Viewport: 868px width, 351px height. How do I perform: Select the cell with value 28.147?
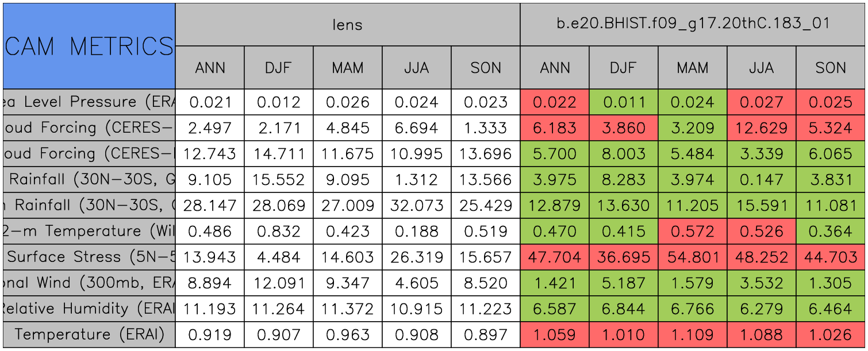(210, 205)
